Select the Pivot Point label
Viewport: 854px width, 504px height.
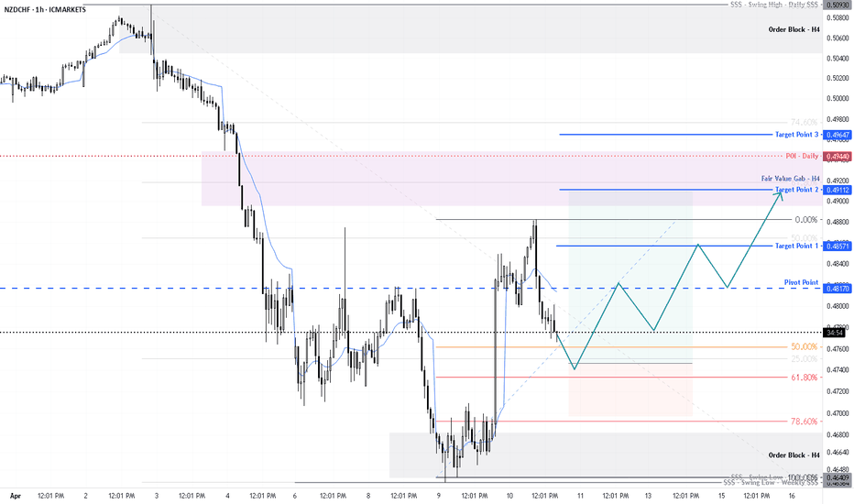pos(801,282)
